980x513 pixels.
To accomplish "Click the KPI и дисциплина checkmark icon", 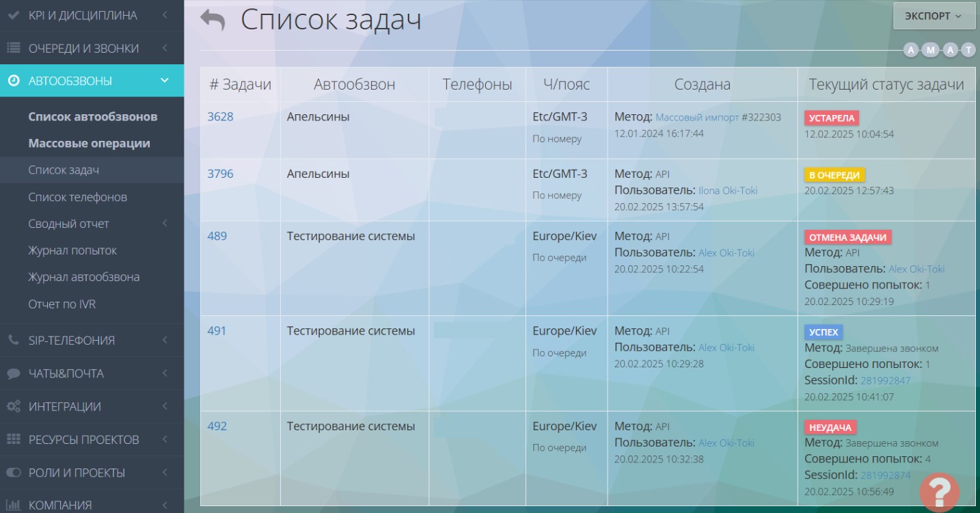I will pyautogui.click(x=13, y=15).
